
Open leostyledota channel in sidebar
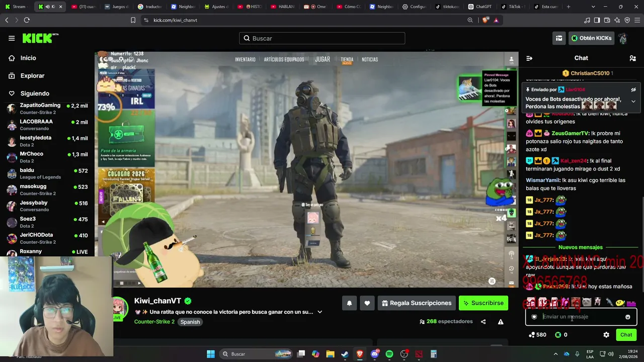pyautogui.click(x=47, y=141)
